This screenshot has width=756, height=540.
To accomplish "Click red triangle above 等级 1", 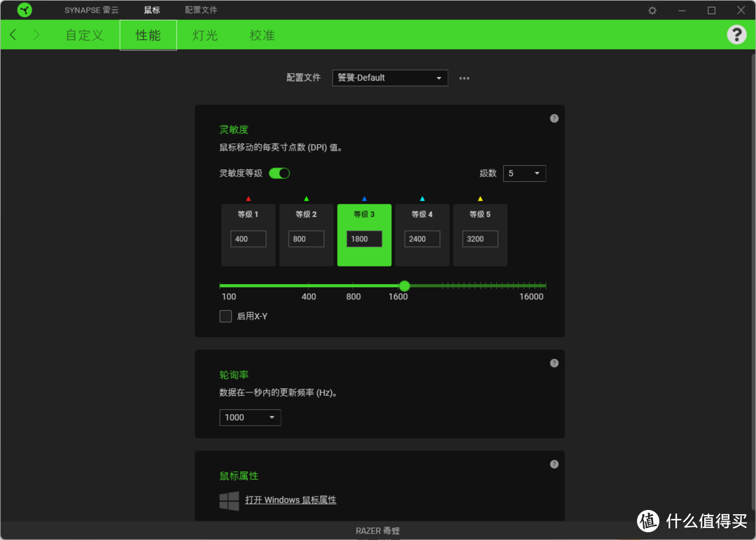I will pos(248,199).
